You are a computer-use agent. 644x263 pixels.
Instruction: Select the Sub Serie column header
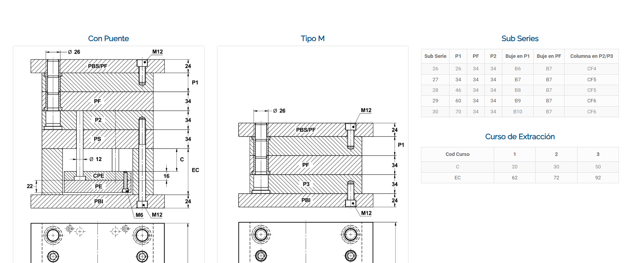tap(435, 56)
